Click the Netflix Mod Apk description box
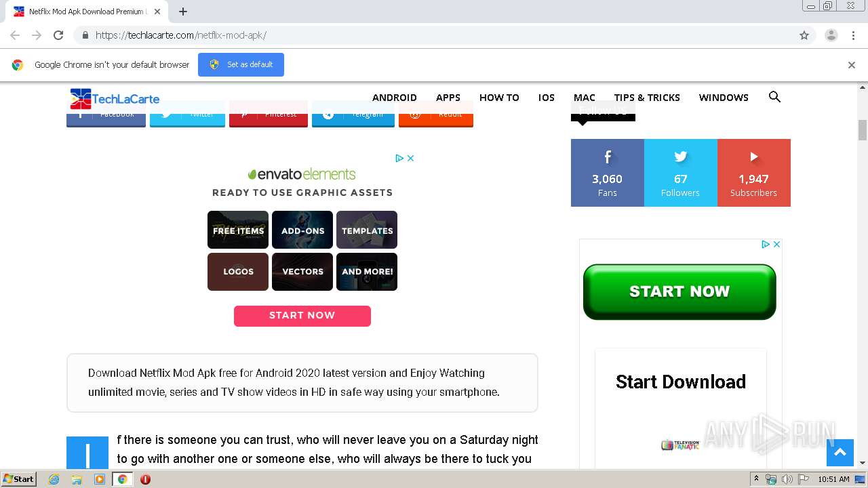 point(302,383)
